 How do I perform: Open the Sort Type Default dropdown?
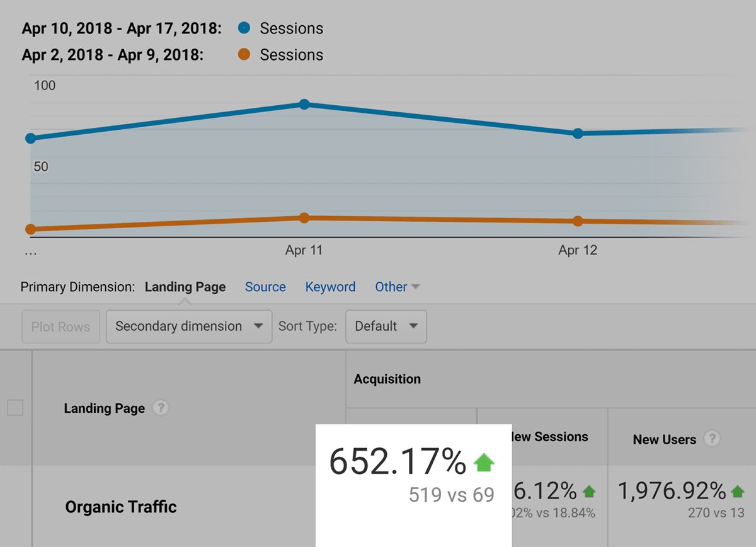[386, 326]
